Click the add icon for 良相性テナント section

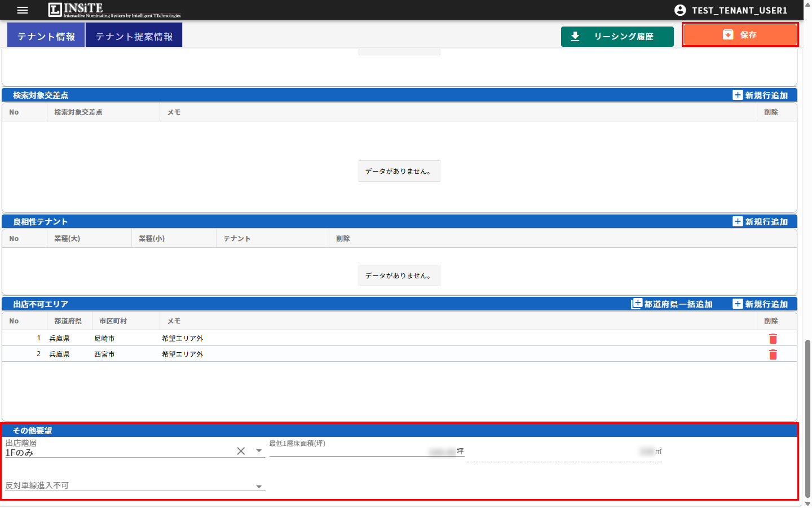(738, 221)
